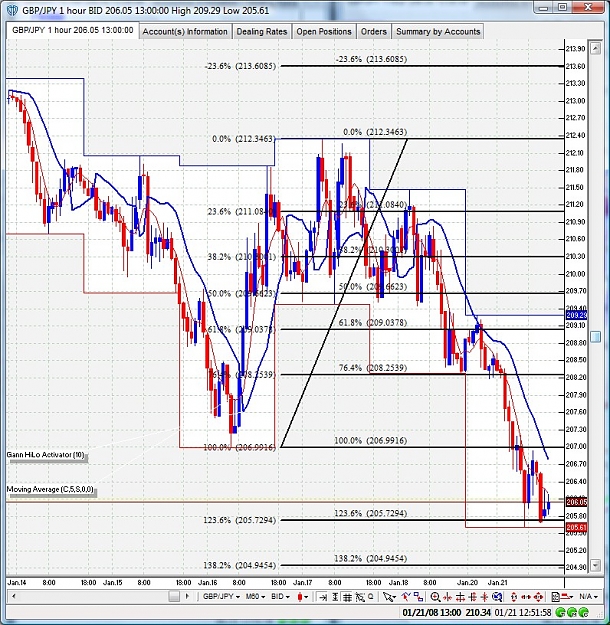
Task: Open the N/A dropdown in toolbar
Action: [588, 597]
